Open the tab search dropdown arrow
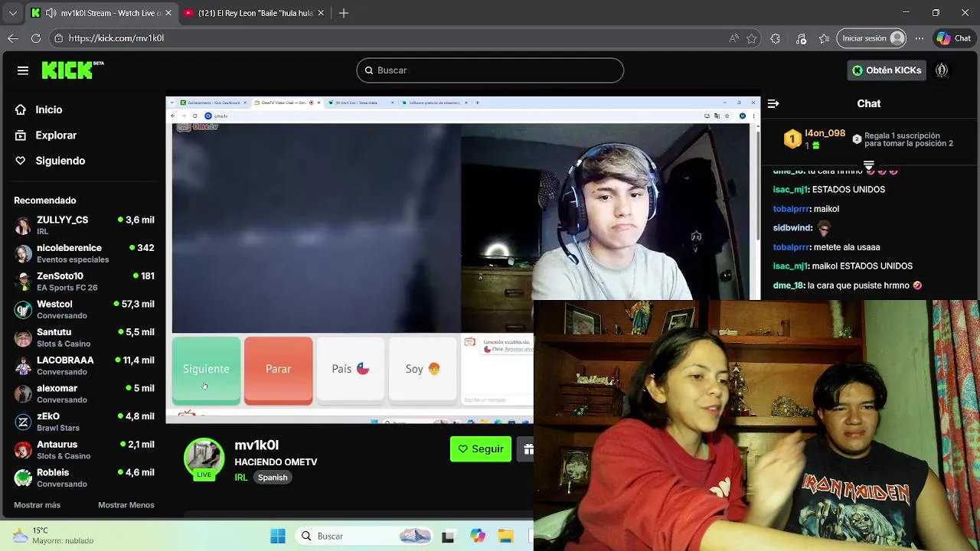The height and width of the screenshot is (551, 980). click(x=12, y=13)
